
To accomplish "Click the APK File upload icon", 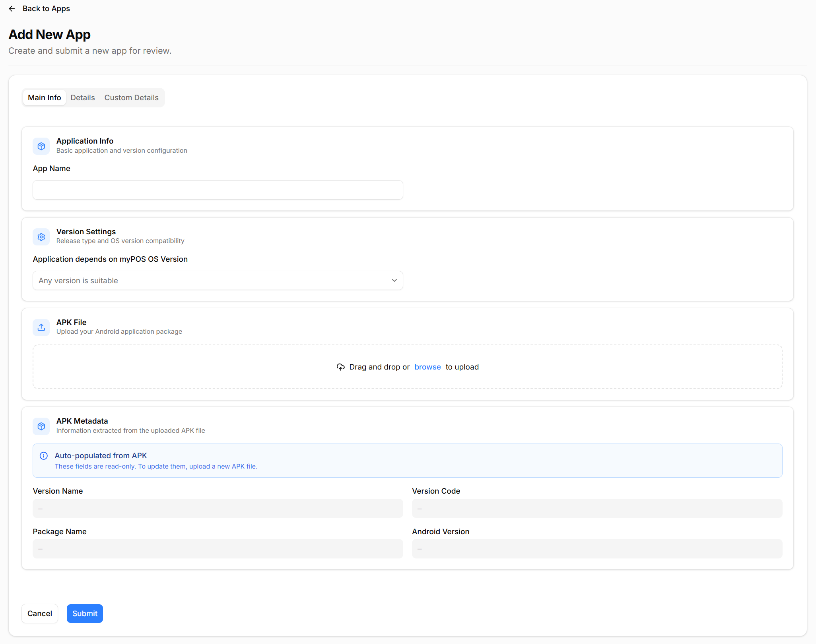I will [41, 327].
